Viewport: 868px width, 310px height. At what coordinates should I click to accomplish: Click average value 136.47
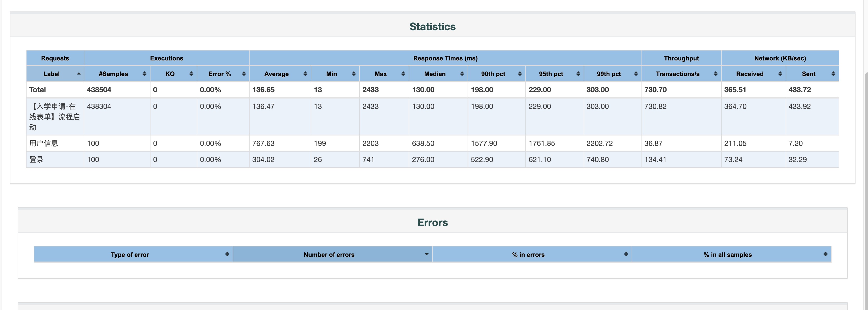pyautogui.click(x=263, y=106)
